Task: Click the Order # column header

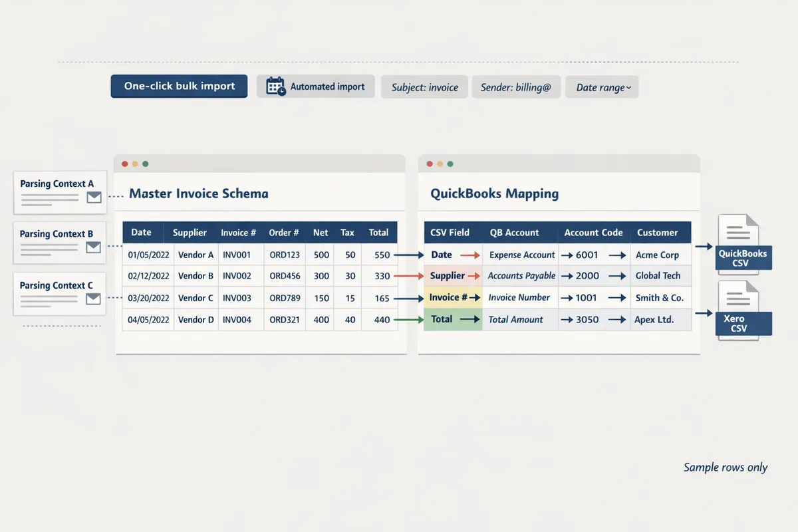Action: click(x=284, y=233)
